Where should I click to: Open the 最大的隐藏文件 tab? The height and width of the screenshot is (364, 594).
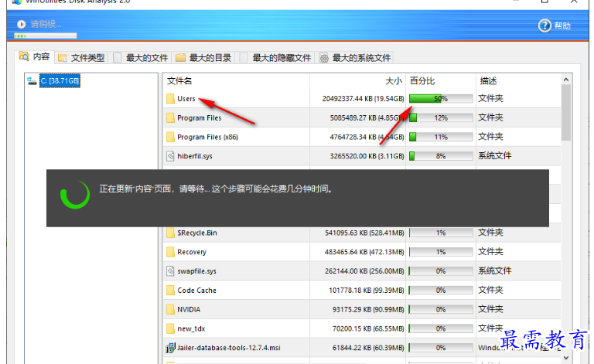pos(275,58)
